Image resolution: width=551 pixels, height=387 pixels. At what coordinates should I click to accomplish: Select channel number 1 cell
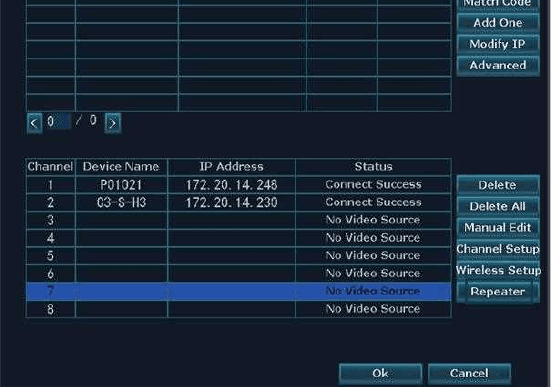point(51,185)
